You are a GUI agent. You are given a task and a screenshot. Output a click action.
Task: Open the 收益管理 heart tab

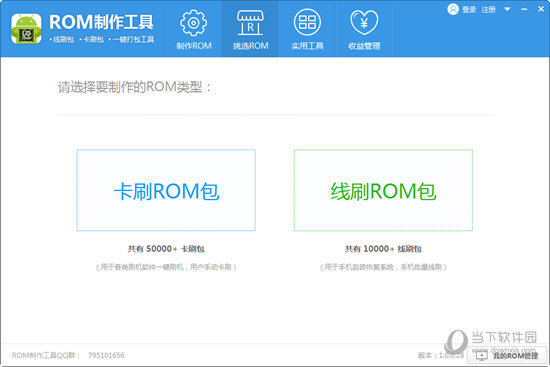(364, 29)
